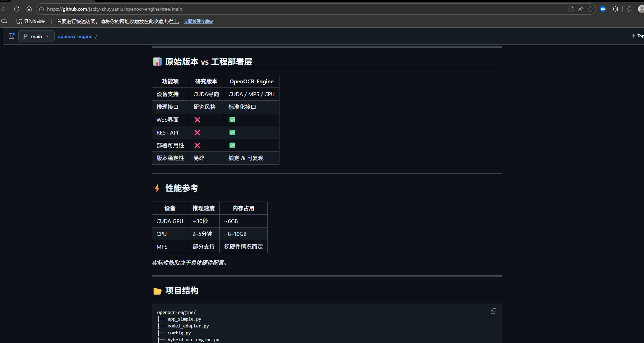Click the ~30秒 inference speed cell
The image size is (644, 343).
pos(204,221)
